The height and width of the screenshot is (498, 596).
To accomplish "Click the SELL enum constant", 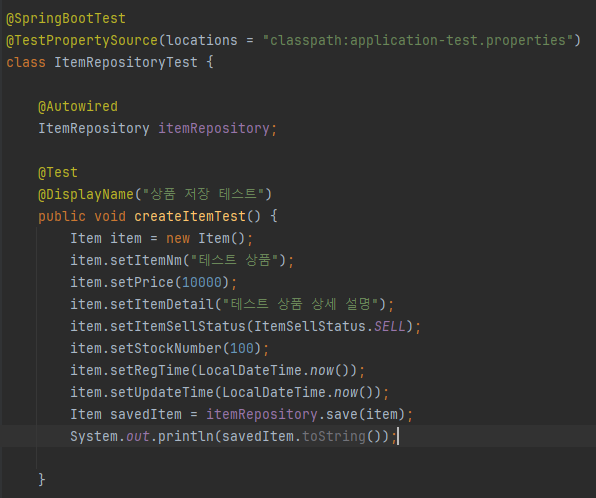I will pyautogui.click(x=390, y=327).
